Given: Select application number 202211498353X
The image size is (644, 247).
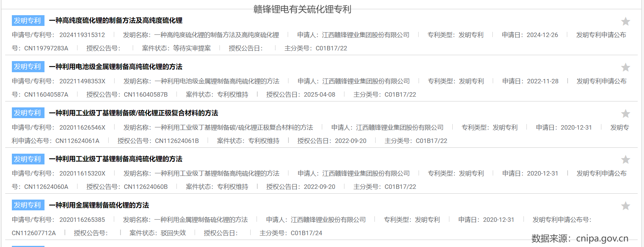Looking at the screenshot, I should tap(82, 81).
